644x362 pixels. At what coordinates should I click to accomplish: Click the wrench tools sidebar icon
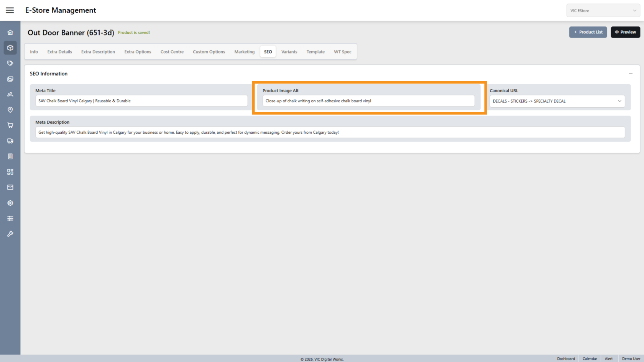point(10,234)
